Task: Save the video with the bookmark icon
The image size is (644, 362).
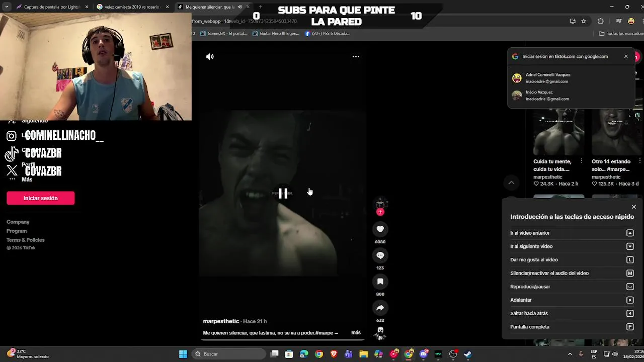Action: click(x=380, y=282)
